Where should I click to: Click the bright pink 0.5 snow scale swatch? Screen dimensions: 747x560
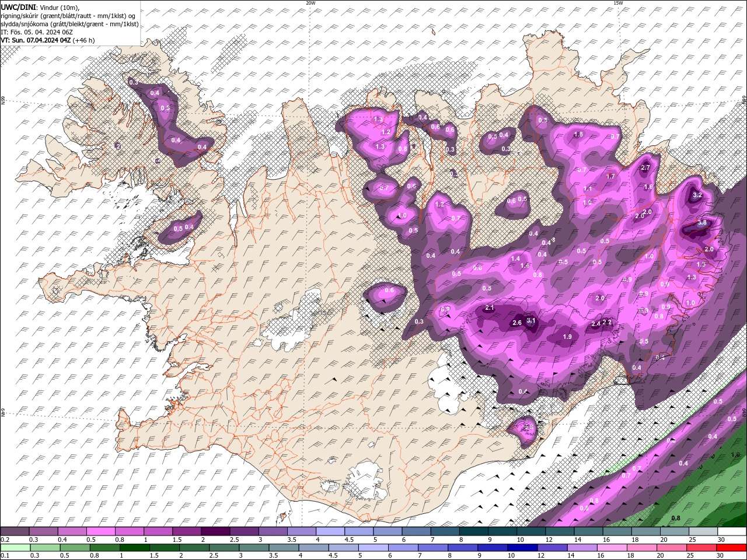100,531
